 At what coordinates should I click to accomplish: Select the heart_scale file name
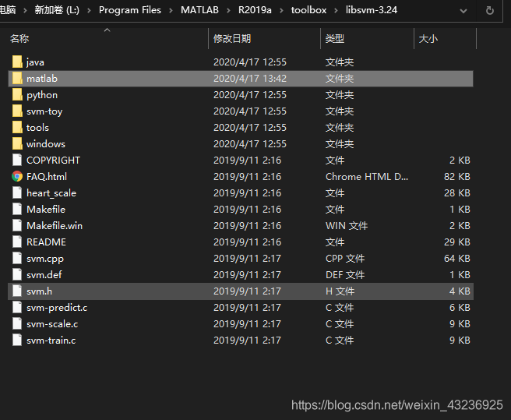(x=51, y=193)
